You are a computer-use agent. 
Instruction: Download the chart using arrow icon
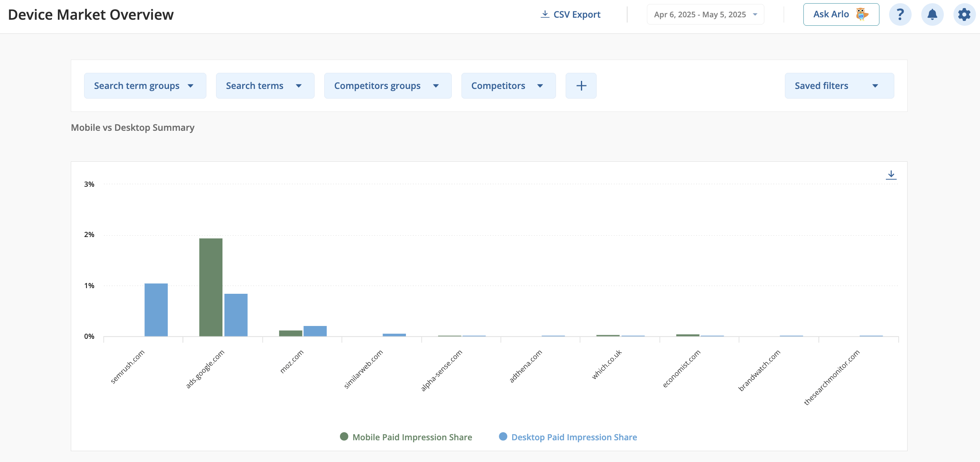[x=891, y=175]
